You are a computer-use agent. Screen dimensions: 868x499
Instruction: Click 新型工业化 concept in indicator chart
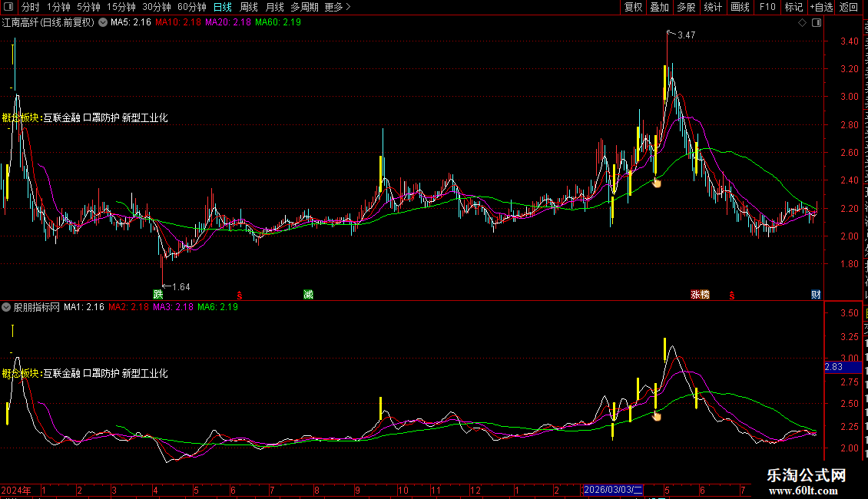[x=144, y=373]
